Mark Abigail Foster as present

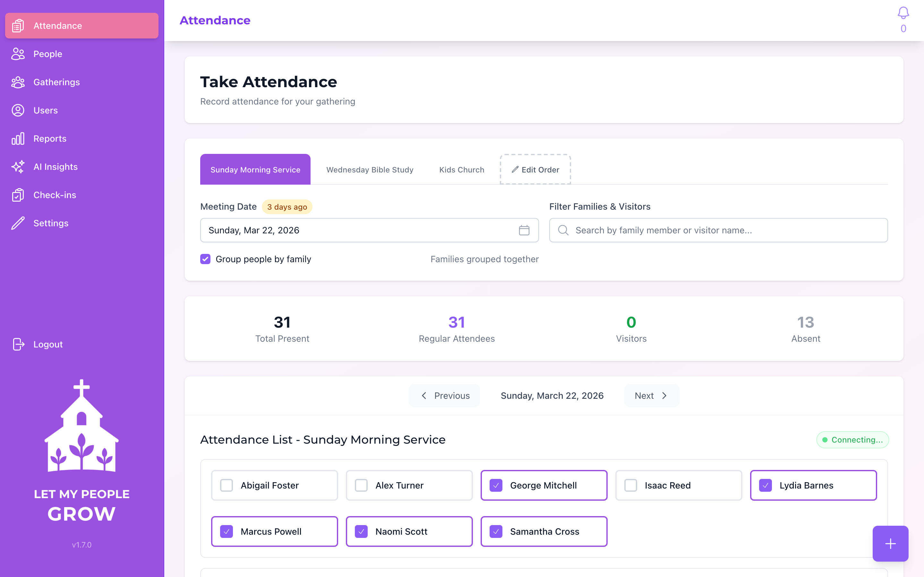227,485
